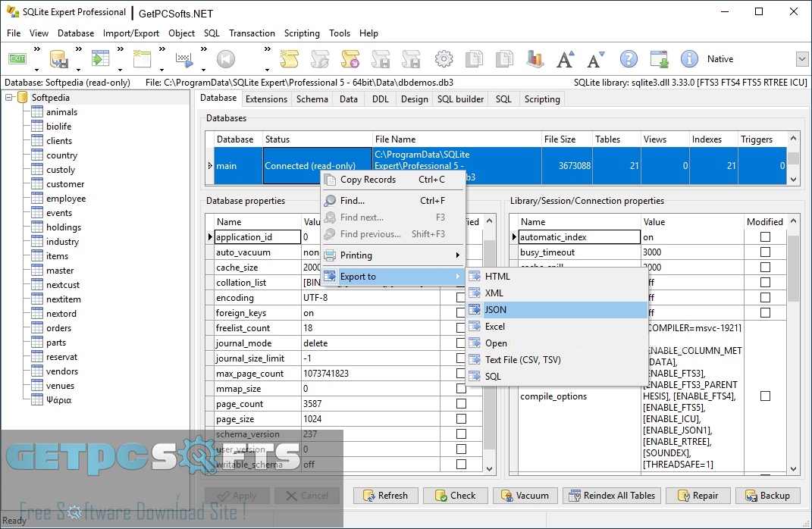Click the table with green arrow icon
The width and height of the screenshot is (812, 529).
click(101, 58)
